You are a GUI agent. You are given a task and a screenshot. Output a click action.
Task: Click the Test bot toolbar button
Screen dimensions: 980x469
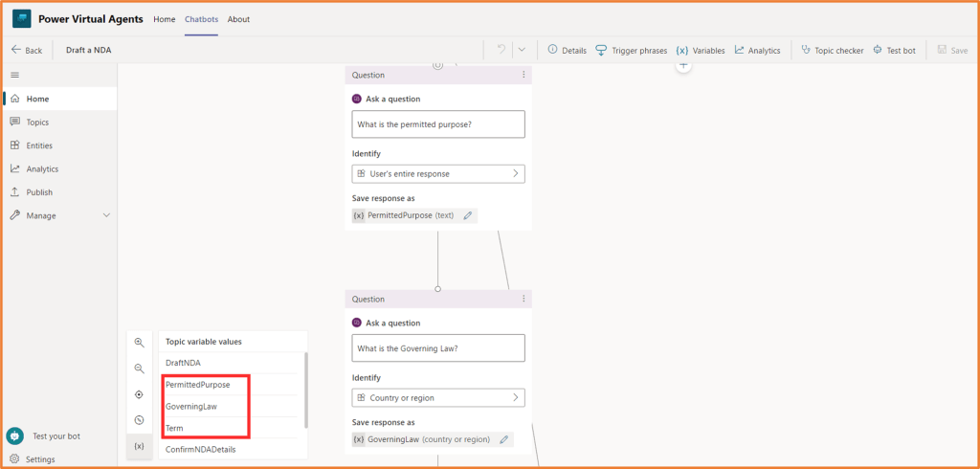click(x=894, y=50)
